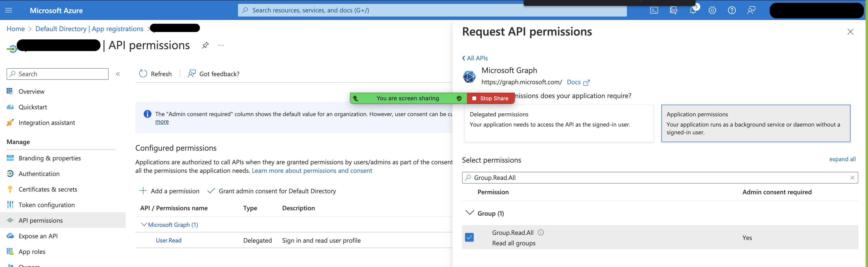
Task: Open portal settings gear icon
Action: (712, 10)
